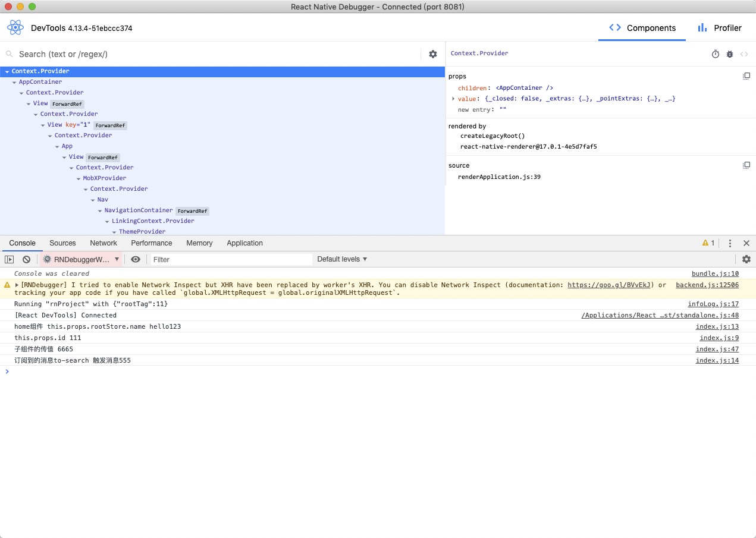Log component data using the bug icon
Image resolution: width=756 pixels, height=538 pixels.
730,54
